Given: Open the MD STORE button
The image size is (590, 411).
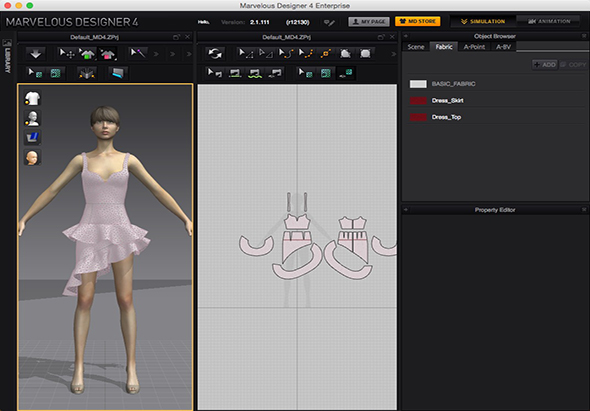Looking at the screenshot, I should click(418, 21).
